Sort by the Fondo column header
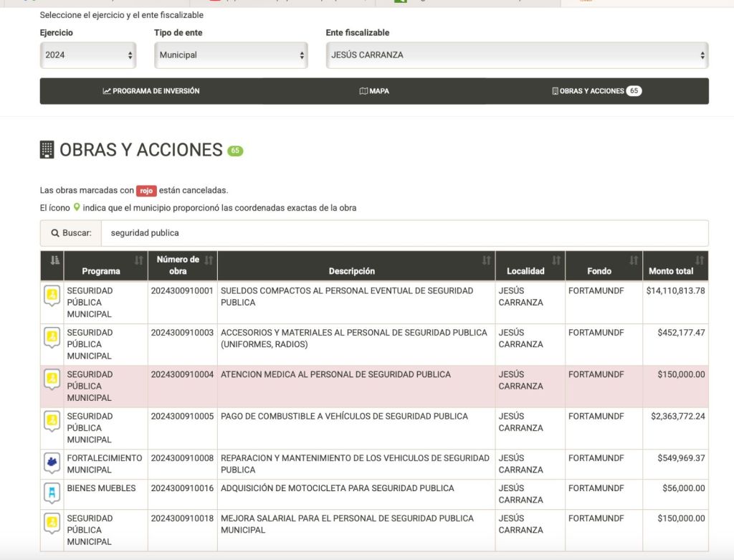This screenshot has height=560, width=734. coord(603,265)
